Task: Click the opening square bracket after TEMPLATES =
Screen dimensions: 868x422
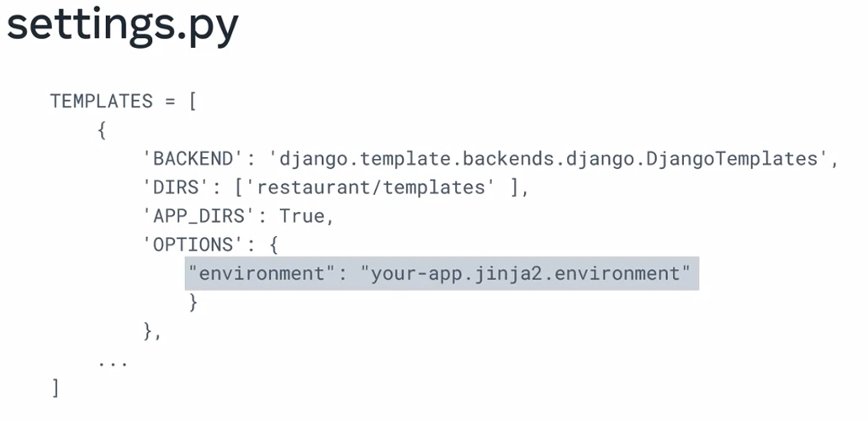Action: (193, 102)
